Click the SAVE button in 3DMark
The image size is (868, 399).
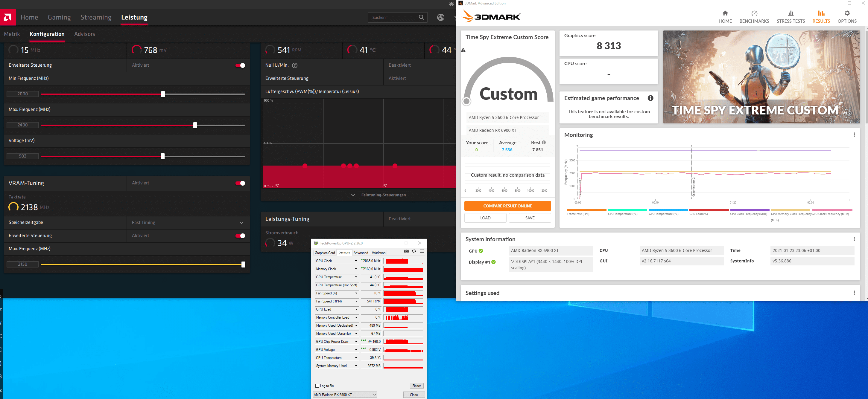pos(530,218)
